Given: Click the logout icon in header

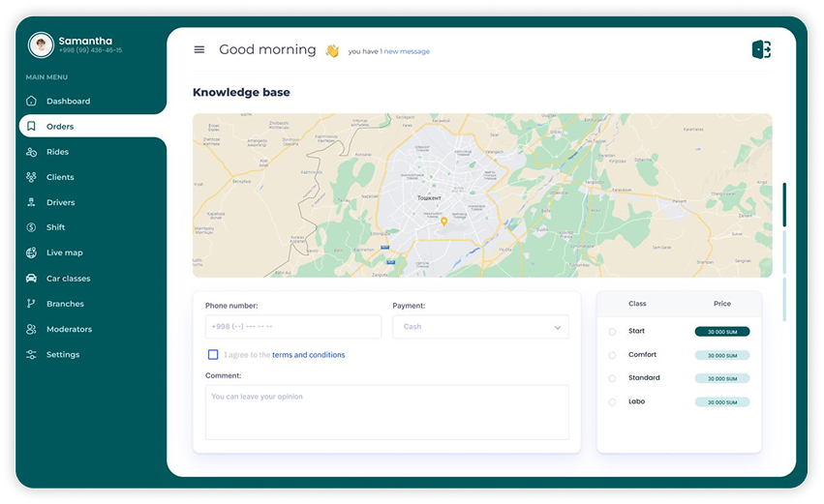Looking at the screenshot, I should click(761, 50).
